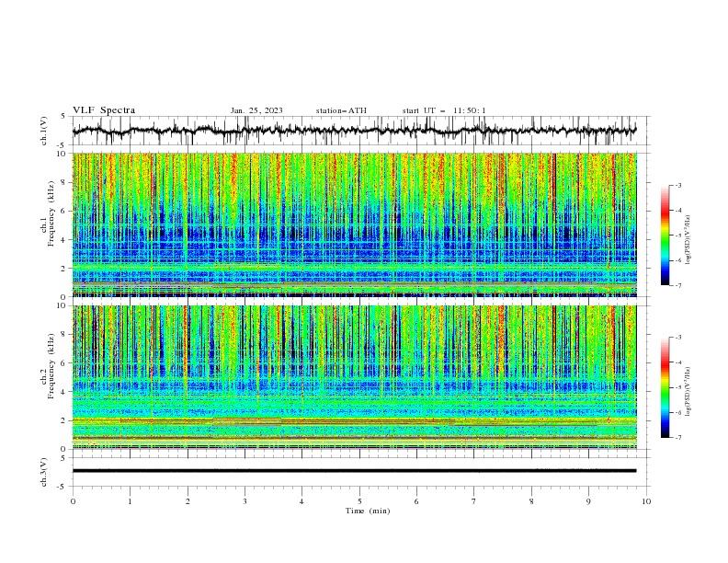Click the '5' tick on ch.1(V) axis
Viewport: 728px width, 563px height.
[63, 116]
